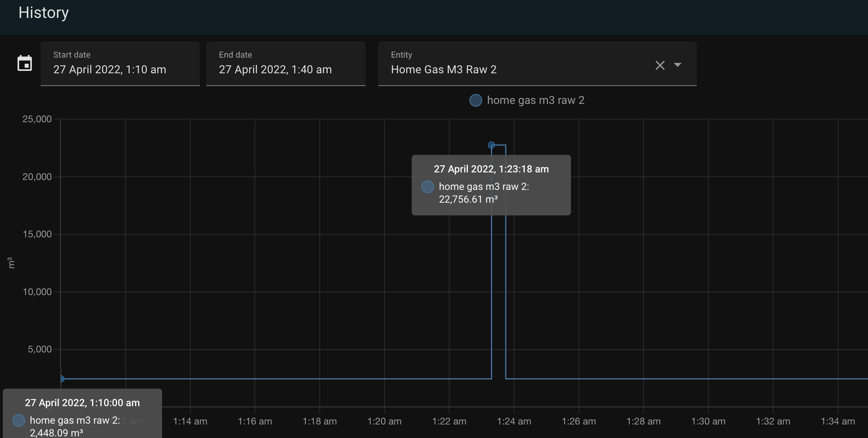Click the blue legend circle icon

click(x=475, y=100)
